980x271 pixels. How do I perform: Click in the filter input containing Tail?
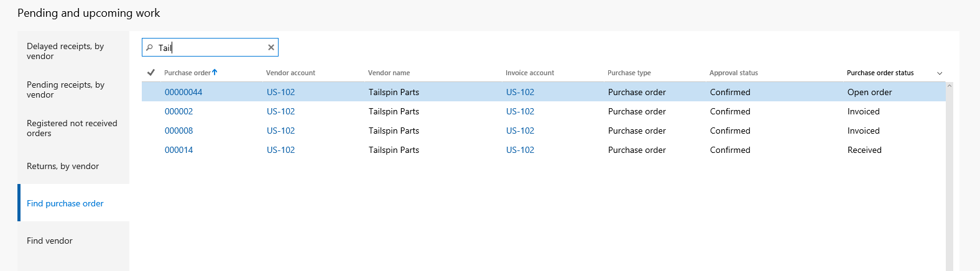[x=211, y=48]
